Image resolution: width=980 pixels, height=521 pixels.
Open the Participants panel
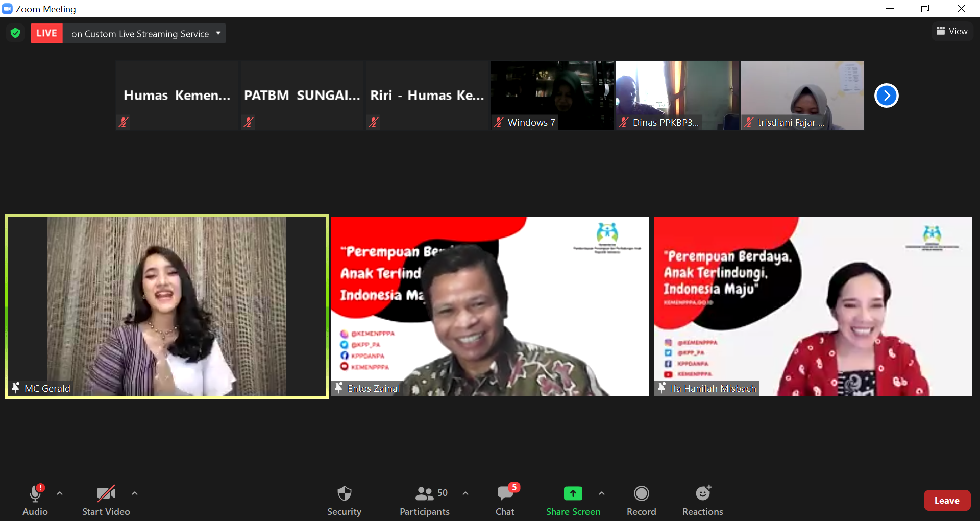tap(424, 500)
